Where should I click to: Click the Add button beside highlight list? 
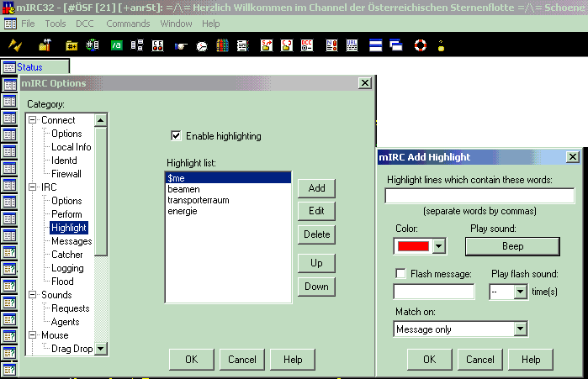[316, 188]
